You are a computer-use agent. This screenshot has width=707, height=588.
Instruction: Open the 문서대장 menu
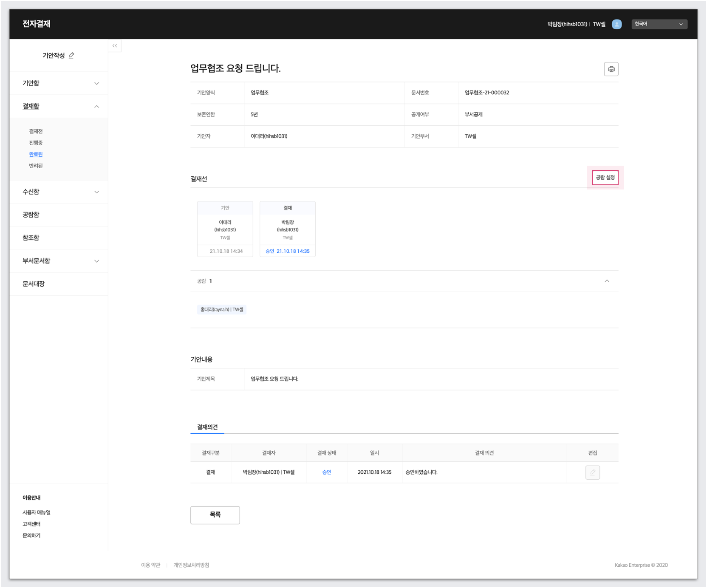(34, 283)
